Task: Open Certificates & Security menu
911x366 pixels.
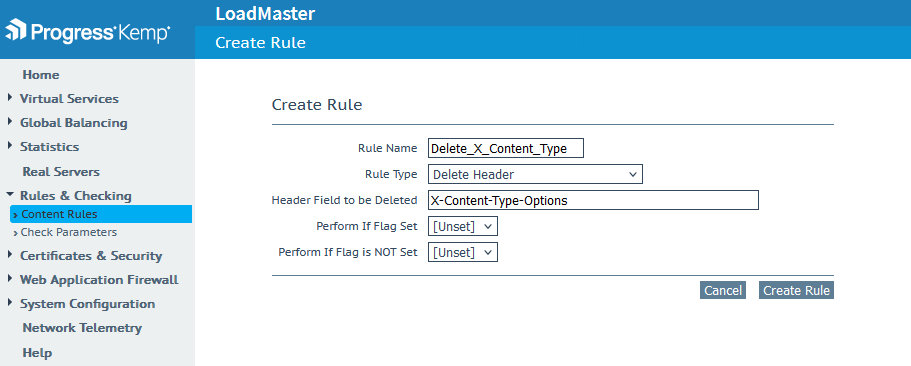Action: click(91, 256)
